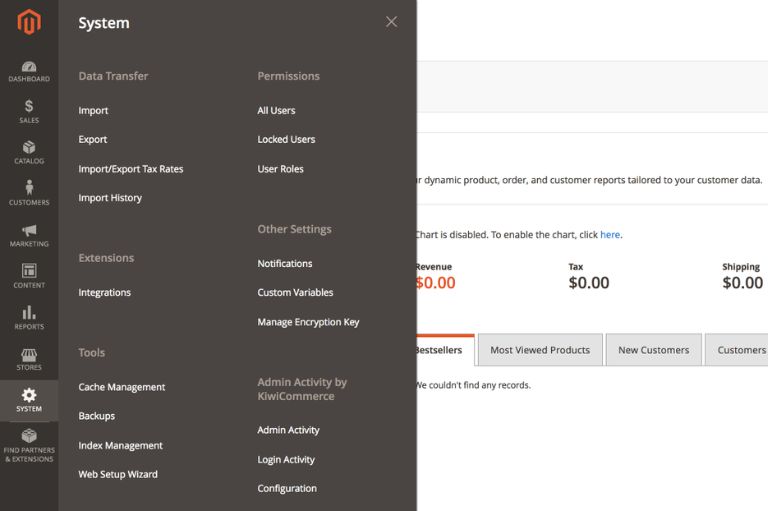Image resolution: width=768 pixels, height=511 pixels.
Task: Open the Catalog box icon
Action: pos(29,148)
